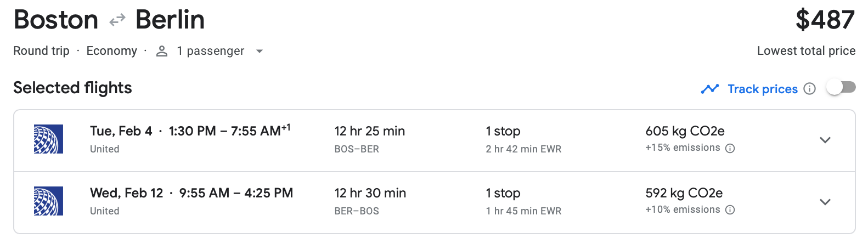The width and height of the screenshot is (868, 238).
Task: Click the round-trip arrows between Boston and Berlin
Action: [x=117, y=21]
